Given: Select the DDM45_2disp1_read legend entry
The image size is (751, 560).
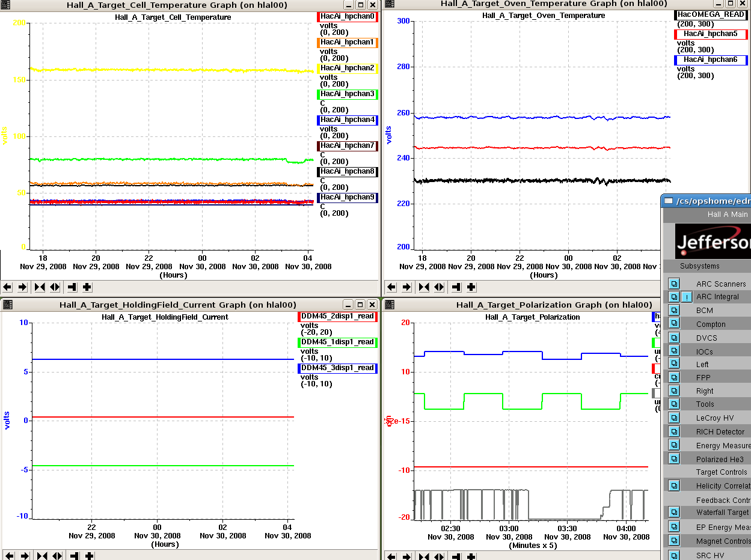Looking at the screenshot, I should coord(337,317).
